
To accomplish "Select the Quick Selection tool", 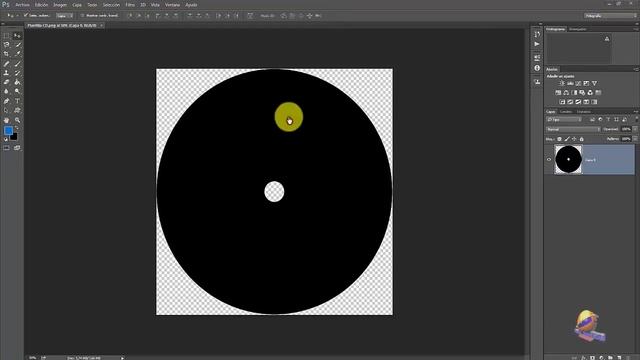I will point(17,45).
